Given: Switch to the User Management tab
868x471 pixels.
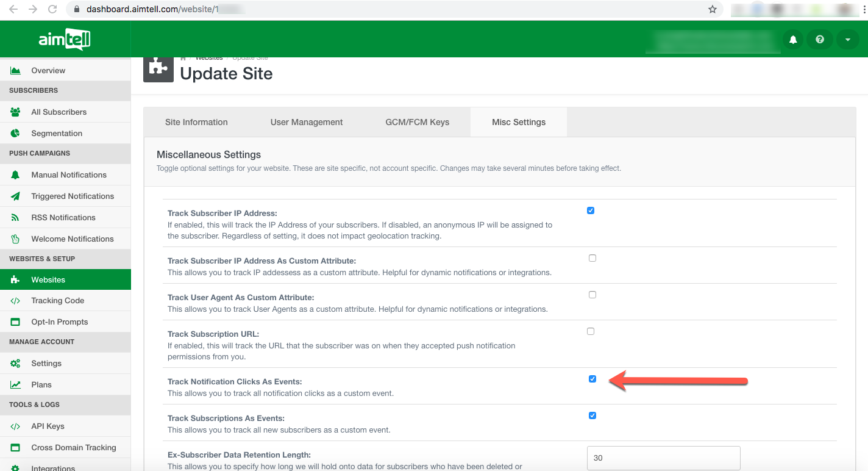Looking at the screenshot, I should pos(307,122).
